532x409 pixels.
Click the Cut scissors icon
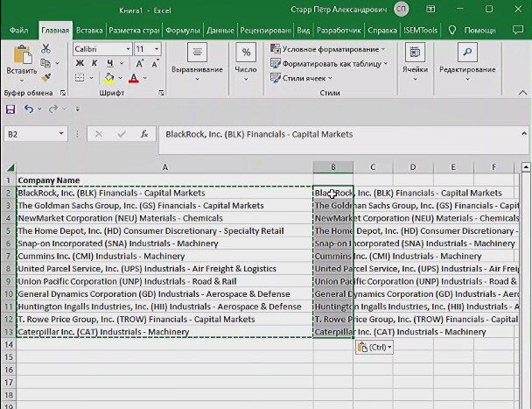click(45, 48)
